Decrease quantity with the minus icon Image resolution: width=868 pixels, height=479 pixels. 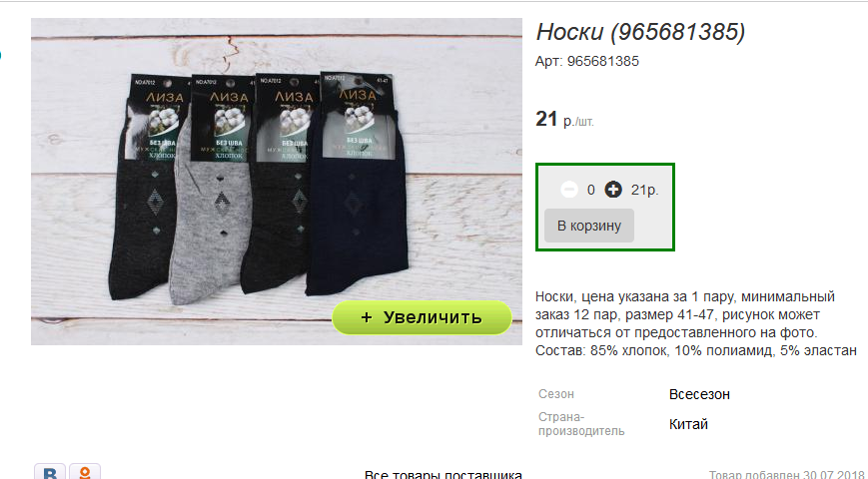point(569,190)
